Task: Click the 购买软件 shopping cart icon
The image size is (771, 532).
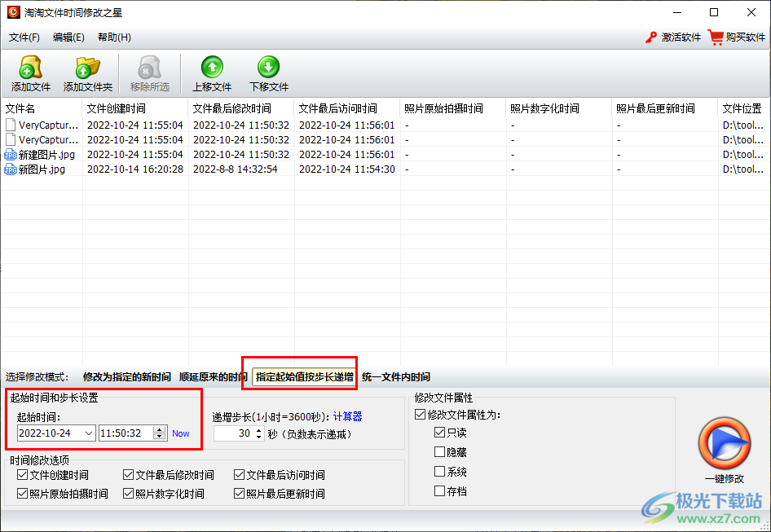Action: click(x=716, y=37)
